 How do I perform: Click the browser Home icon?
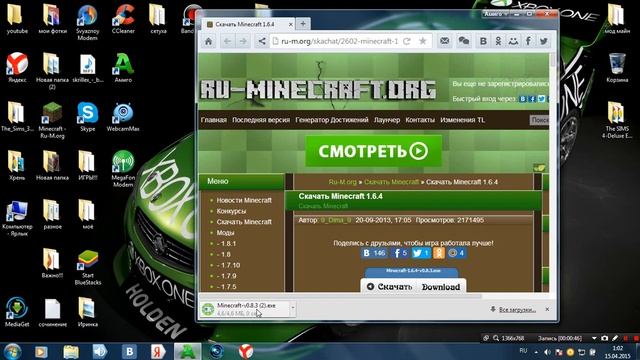pyautogui.click(x=209, y=41)
